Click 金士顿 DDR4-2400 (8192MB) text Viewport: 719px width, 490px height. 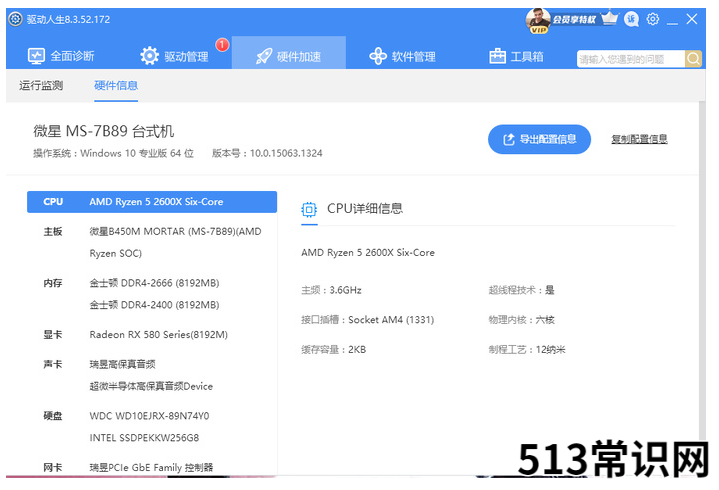[154, 305]
